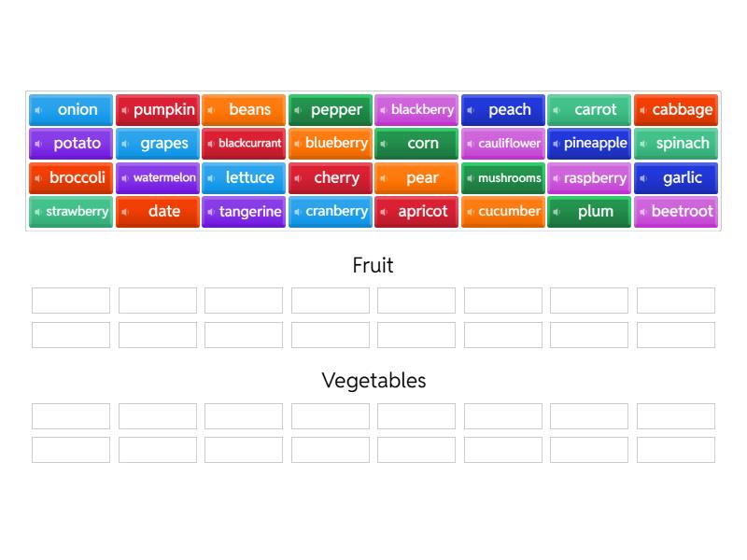Play audio for the pear tile

[x=384, y=178]
